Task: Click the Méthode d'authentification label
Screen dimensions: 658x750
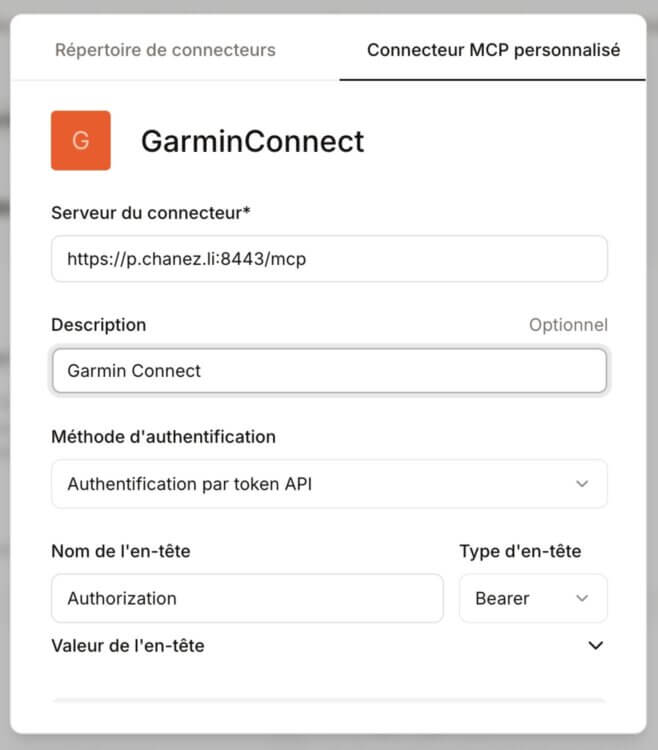Action: [x=163, y=437]
